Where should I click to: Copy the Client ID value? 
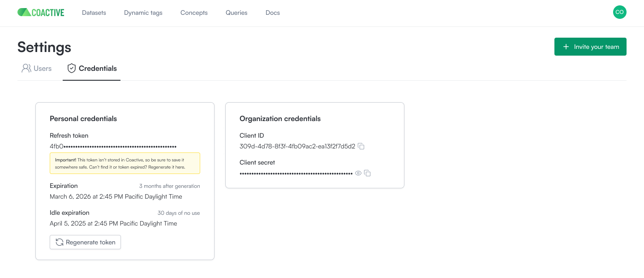point(361,147)
